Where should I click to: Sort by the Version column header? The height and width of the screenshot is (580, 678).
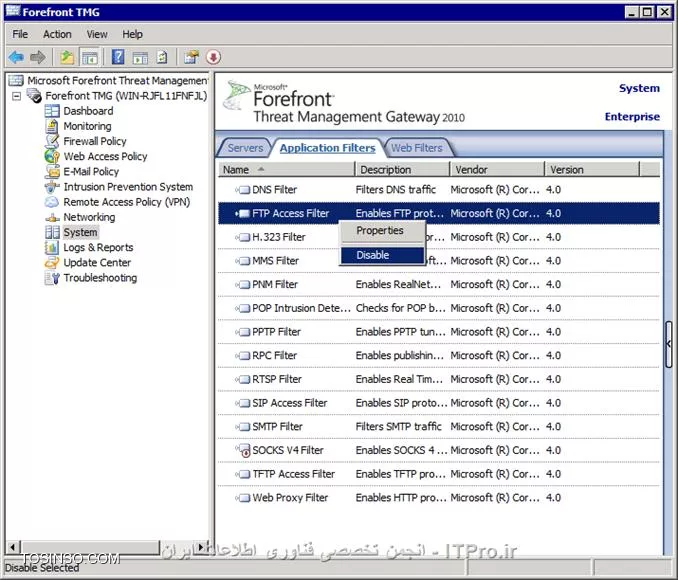(x=592, y=170)
